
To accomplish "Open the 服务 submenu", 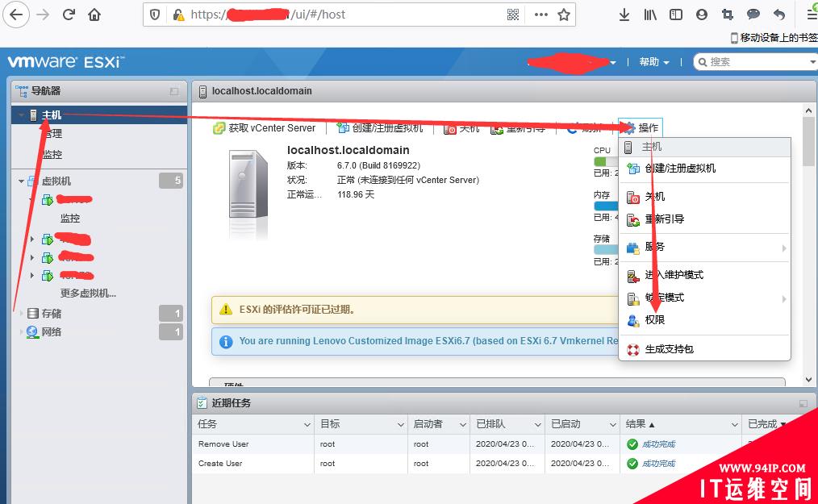I will click(x=704, y=247).
